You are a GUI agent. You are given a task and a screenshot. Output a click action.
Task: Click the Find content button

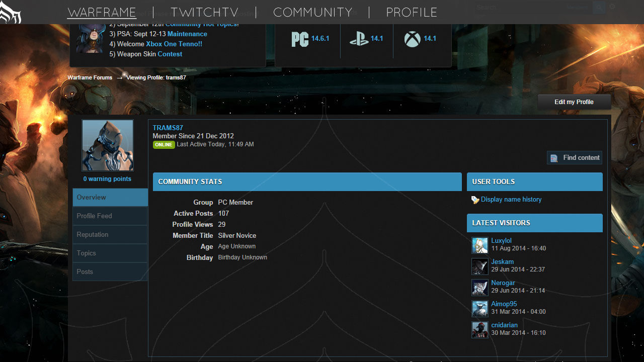(575, 158)
